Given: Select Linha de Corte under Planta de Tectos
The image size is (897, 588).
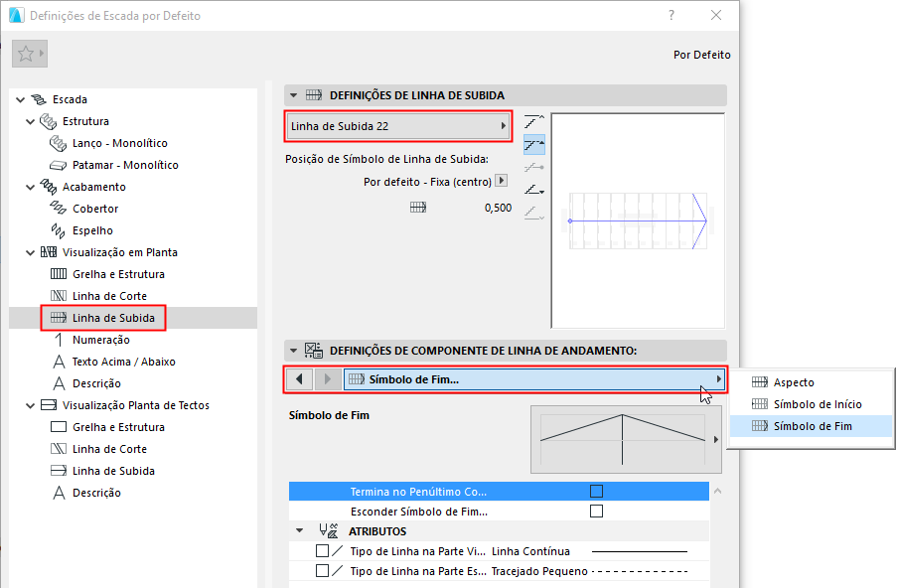Looking at the screenshot, I should point(109,449).
